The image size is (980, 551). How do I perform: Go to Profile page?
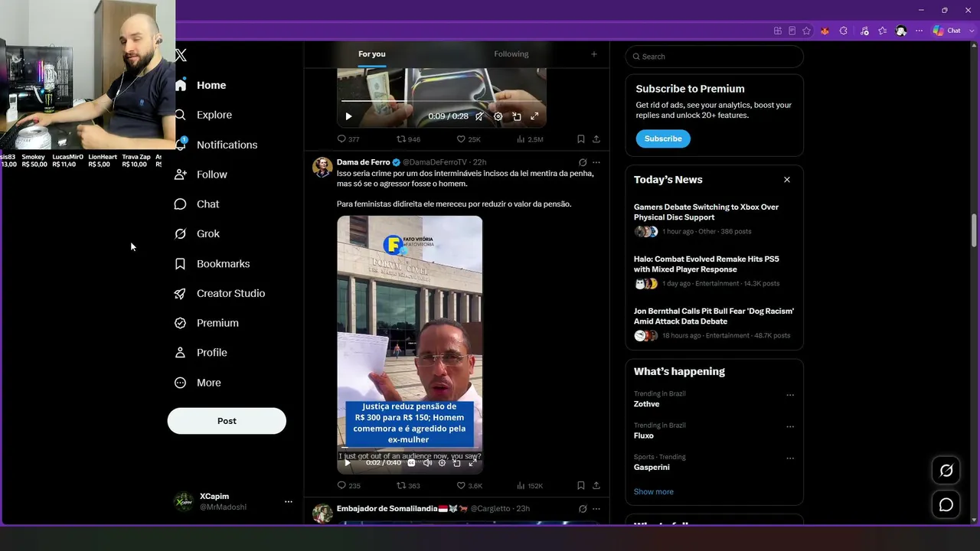point(201,353)
